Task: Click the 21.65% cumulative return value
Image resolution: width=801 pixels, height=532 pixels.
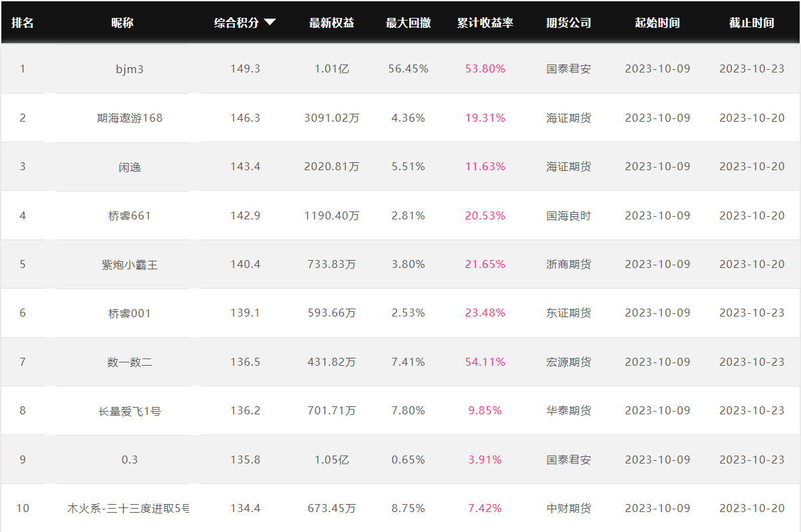Action: [x=485, y=264]
